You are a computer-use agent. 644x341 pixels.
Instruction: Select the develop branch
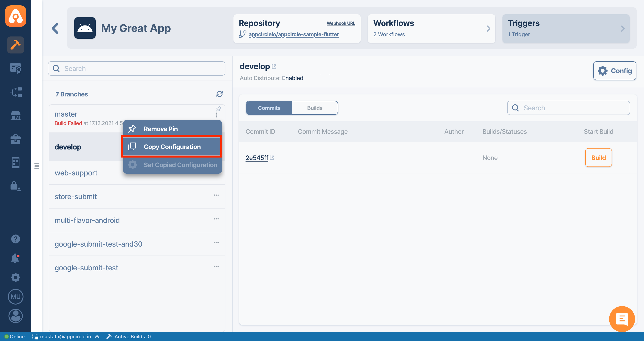click(68, 147)
